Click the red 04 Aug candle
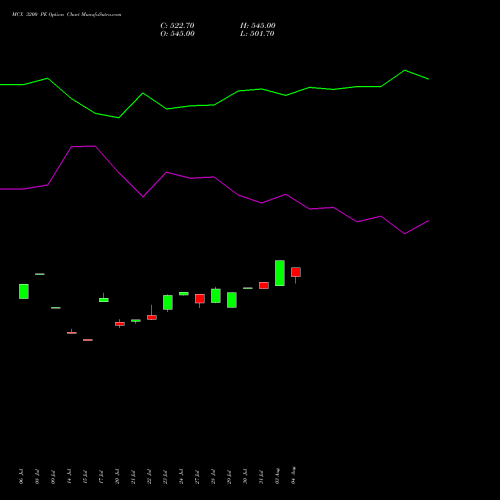The width and height of the screenshot is (500, 500). click(x=296, y=272)
